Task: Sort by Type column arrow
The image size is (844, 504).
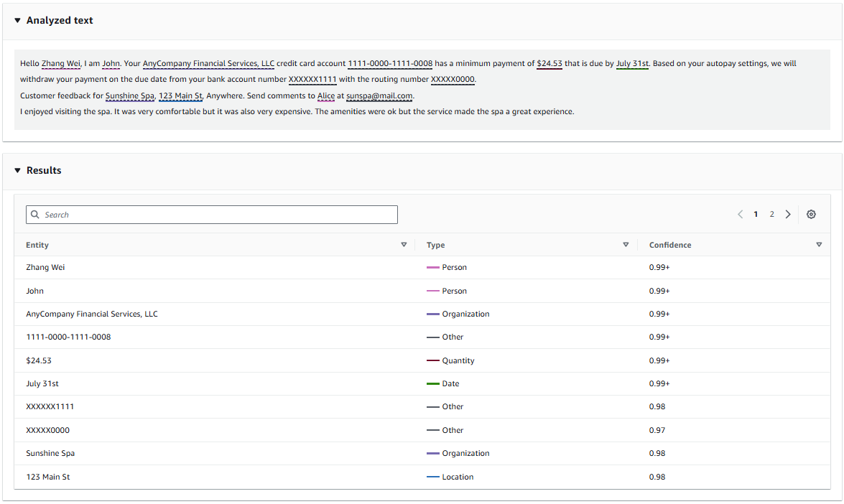Action: (x=626, y=245)
